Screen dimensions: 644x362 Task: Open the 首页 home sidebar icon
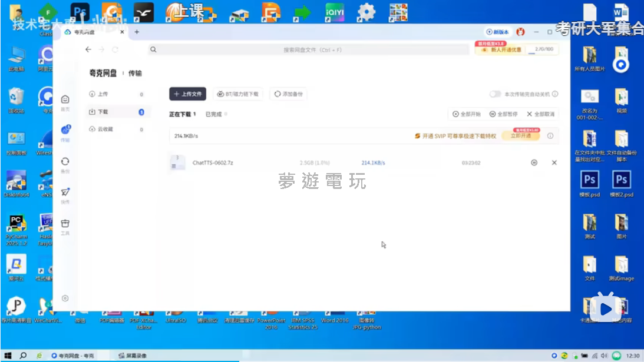tap(65, 102)
